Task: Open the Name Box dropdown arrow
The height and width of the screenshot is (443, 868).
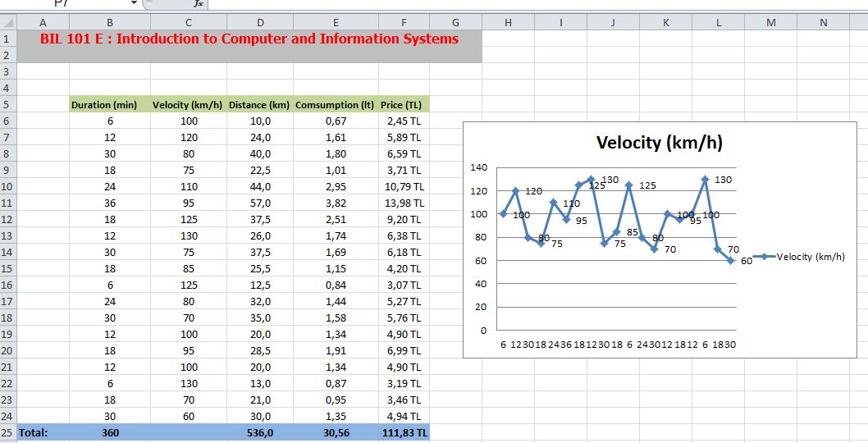Action: coord(134,3)
